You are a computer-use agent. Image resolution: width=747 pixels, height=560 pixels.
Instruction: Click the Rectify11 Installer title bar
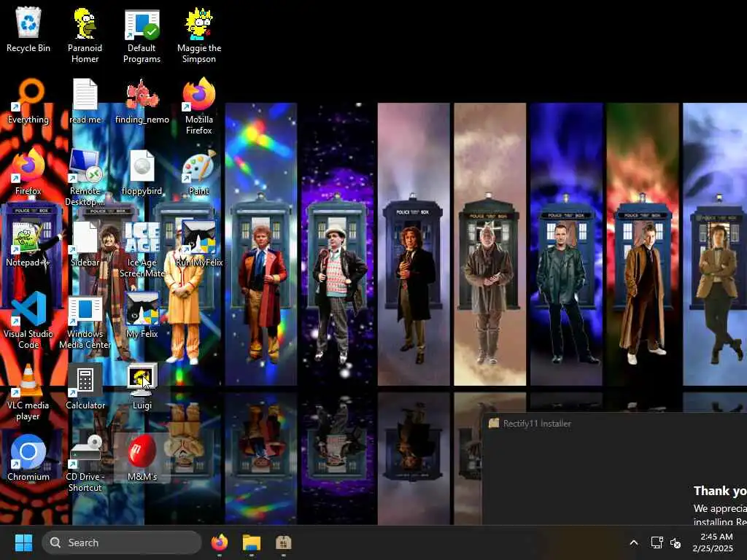pos(614,424)
